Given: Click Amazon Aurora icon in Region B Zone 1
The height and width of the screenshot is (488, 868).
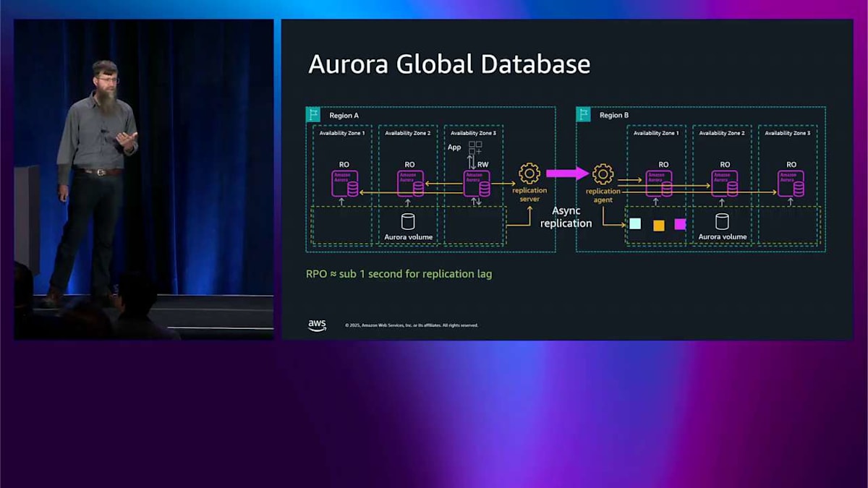Looking at the screenshot, I should (x=659, y=184).
